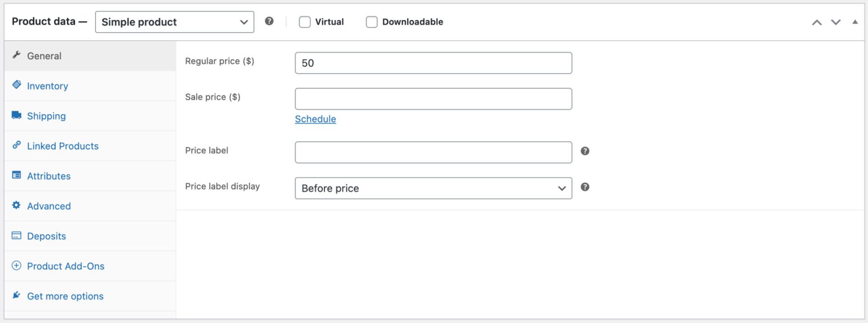Open the Simple product type dropdown
This screenshot has width=868, height=323.
point(175,22)
